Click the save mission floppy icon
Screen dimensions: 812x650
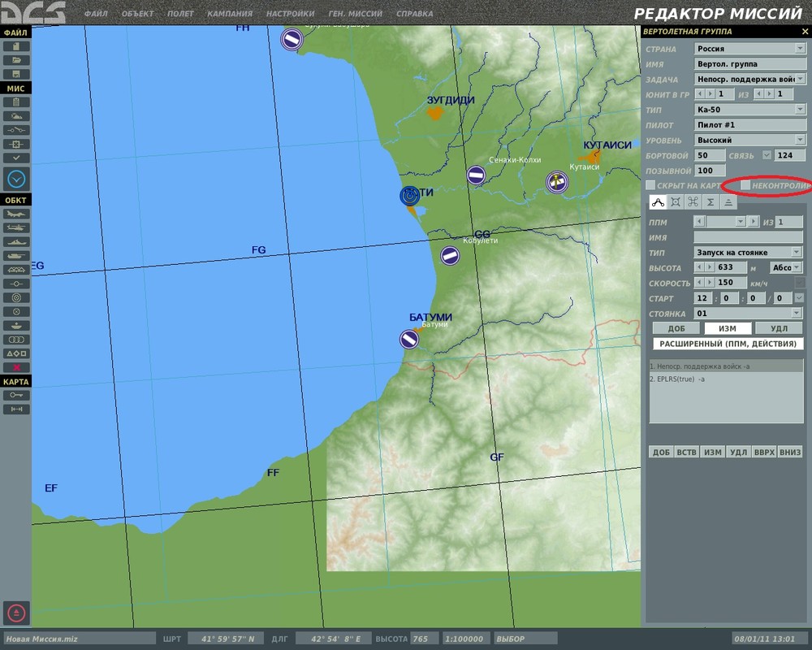click(16, 74)
